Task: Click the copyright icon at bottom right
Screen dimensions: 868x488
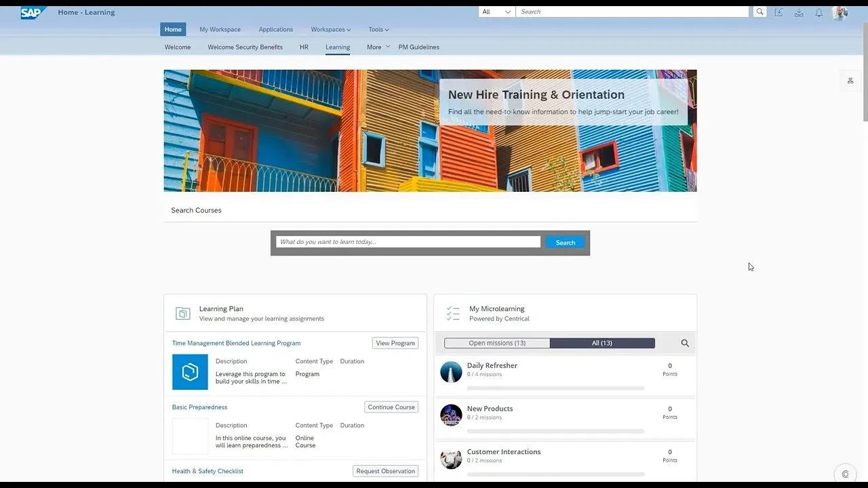Action: point(845,474)
